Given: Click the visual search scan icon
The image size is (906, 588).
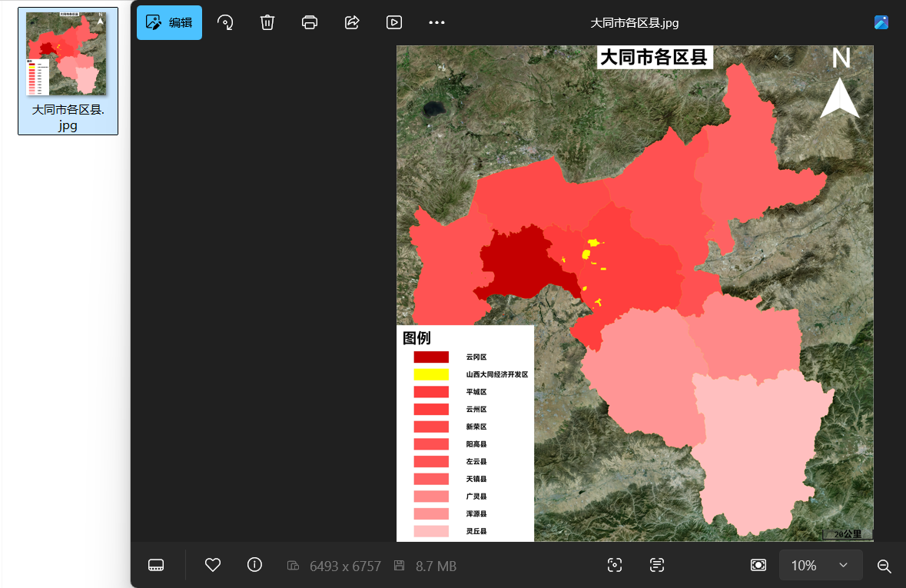Looking at the screenshot, I should pos(615,565).
